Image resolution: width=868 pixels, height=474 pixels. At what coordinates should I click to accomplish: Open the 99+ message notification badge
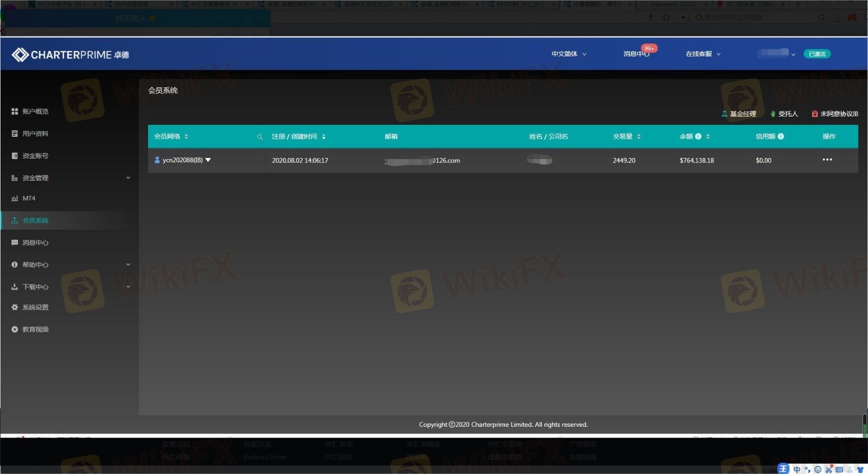click(649, 48)
